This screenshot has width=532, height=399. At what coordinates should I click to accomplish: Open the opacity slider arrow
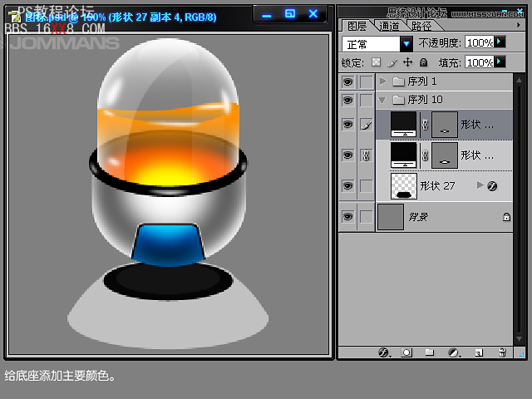pos(500,42)
